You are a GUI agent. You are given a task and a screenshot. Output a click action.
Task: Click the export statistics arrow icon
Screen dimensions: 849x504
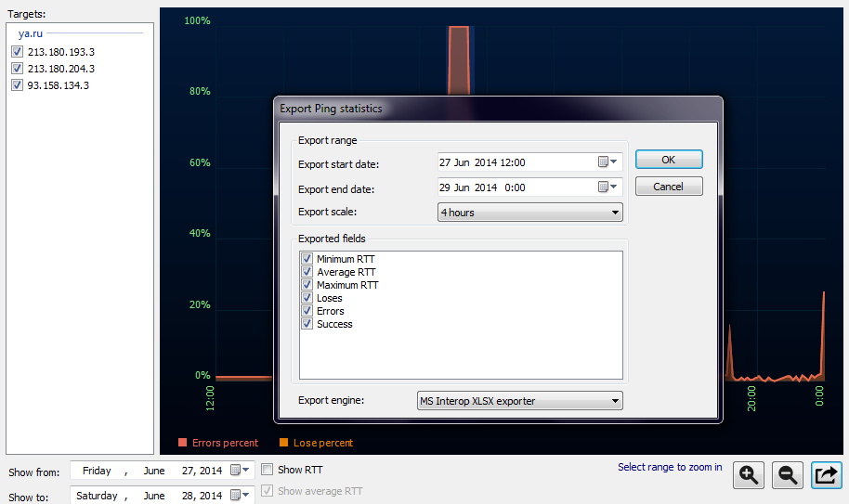[x=826, y=474]
